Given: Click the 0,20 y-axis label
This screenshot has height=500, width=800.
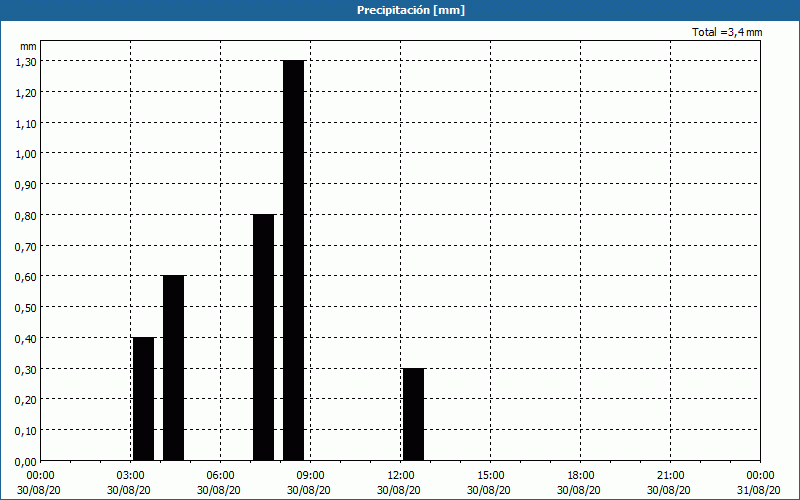Looking at the screenshot, I should click(x=26, y=400).
